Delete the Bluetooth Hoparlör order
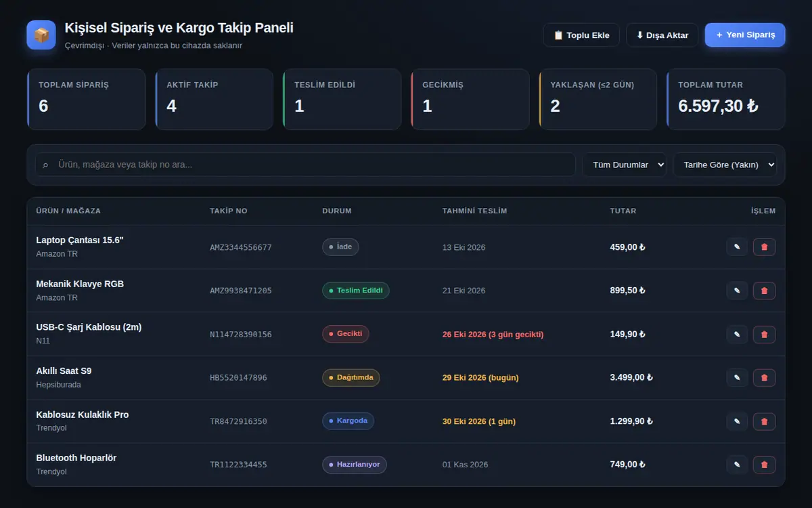812x508 pixels. pos(765,465)
